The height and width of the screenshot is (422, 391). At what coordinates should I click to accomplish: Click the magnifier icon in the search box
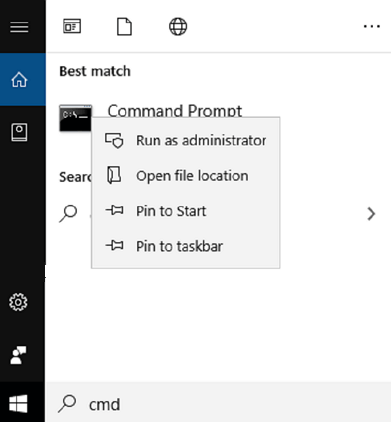67,404
